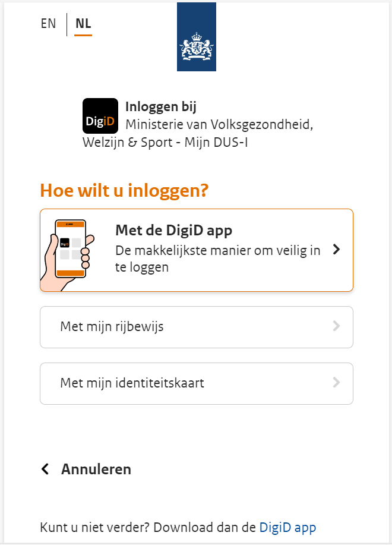Viewport: 392px width, 545px height.
Task: Log in with "Met mijn identiteitskaart"
Action: tap(132, 383)
